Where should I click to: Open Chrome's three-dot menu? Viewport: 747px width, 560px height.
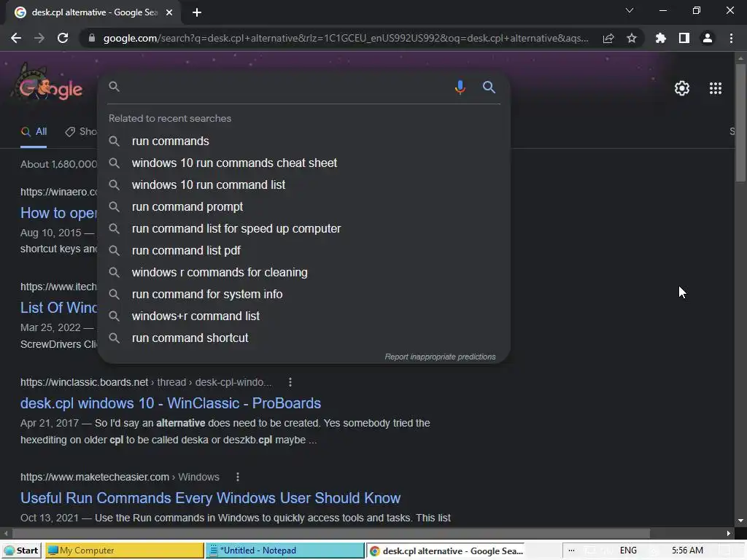pyautogui.click(x=731, y=38)
